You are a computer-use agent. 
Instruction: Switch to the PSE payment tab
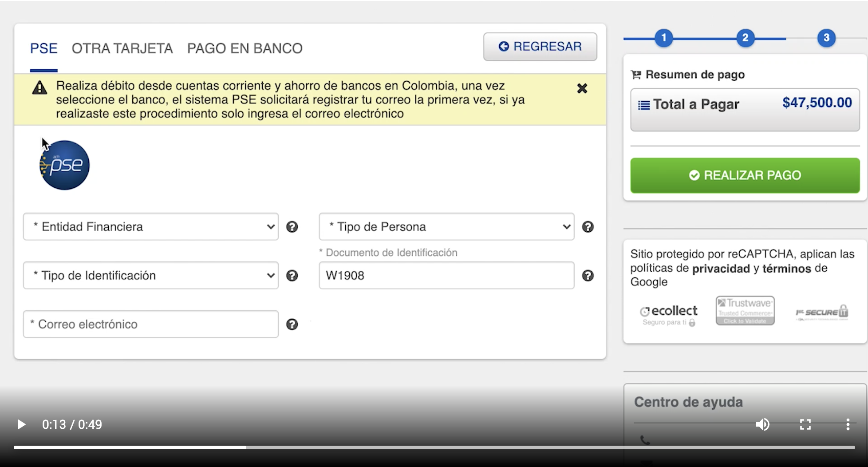point(43,48)
